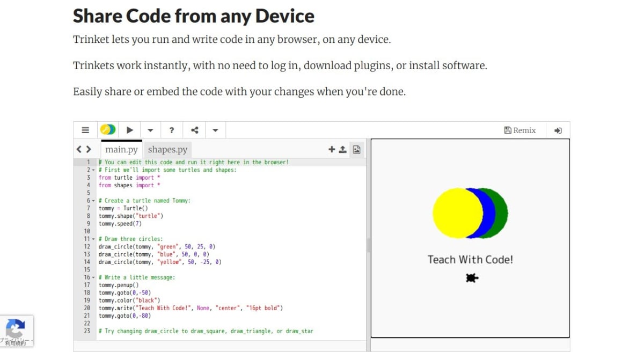Open the image library icon

coord(357,150)
